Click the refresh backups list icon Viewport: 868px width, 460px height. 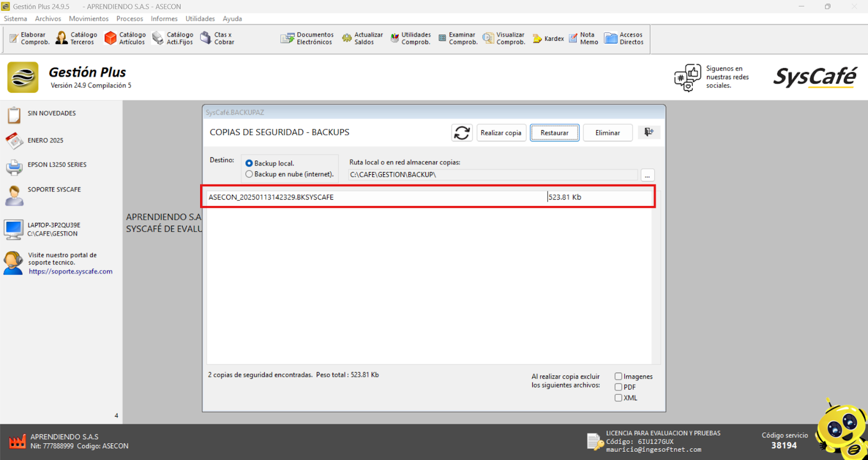point(462,133)
